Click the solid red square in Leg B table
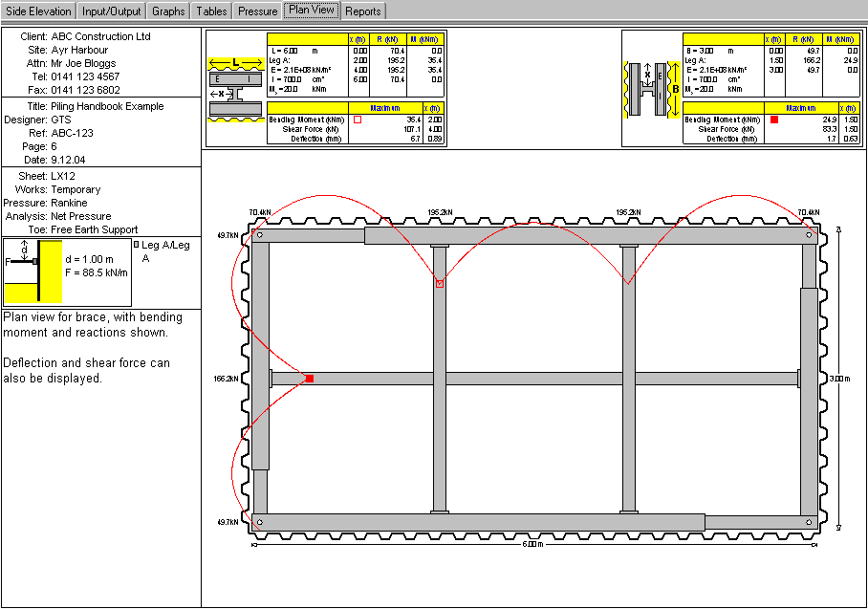 (x=774, y=120)
